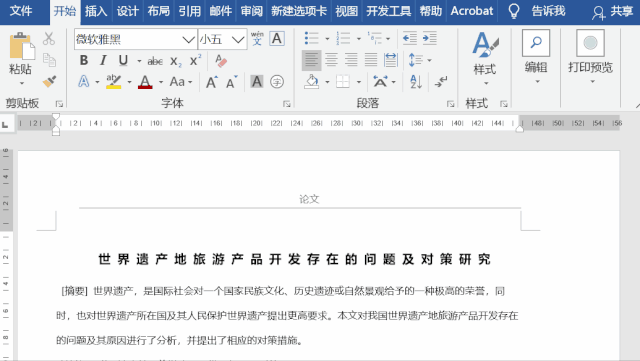This screenshot has width=640, height=361.
Task: Toggle character shading (gray A)
Action: (257, 82)
